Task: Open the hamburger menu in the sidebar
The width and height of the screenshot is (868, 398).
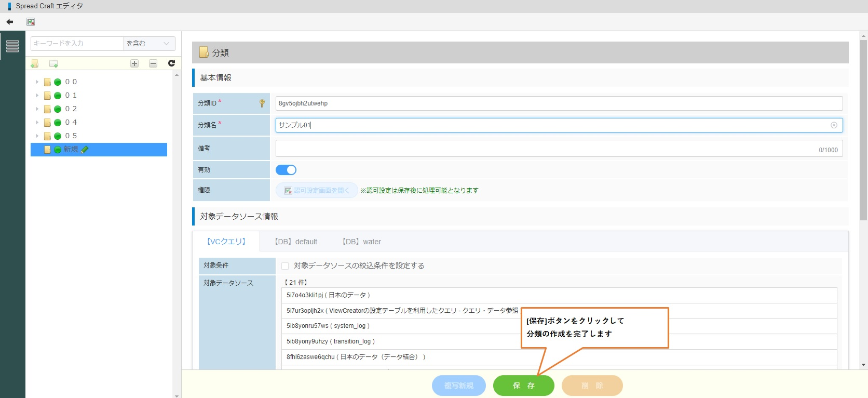Action: pos(12,46)
